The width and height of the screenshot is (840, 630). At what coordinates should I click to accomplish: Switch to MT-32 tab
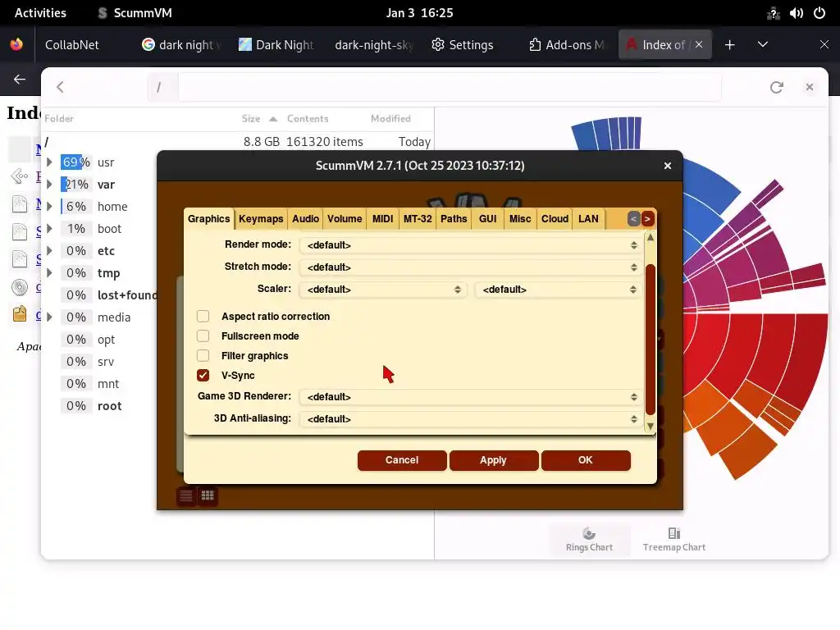(418, 218)
